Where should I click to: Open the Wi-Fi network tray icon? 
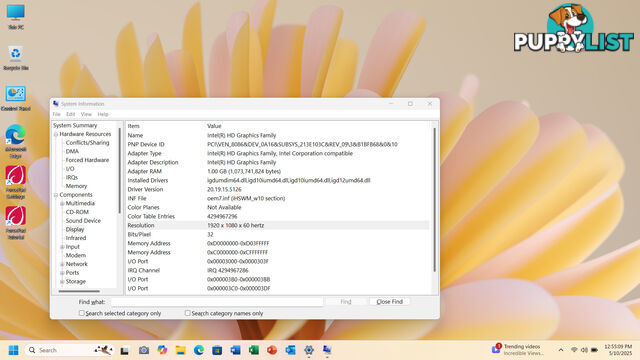(574, 350)
